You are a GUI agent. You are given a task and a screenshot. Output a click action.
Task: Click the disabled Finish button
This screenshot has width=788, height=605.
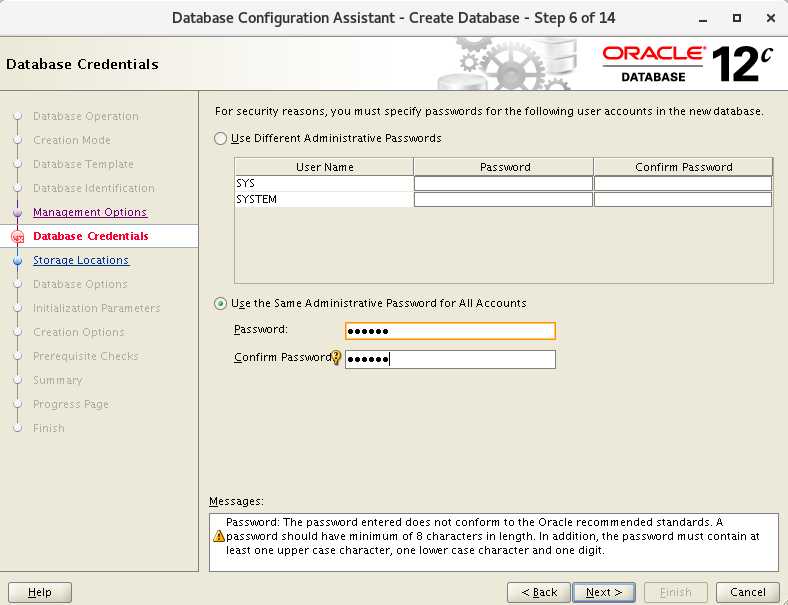point(676,592)
